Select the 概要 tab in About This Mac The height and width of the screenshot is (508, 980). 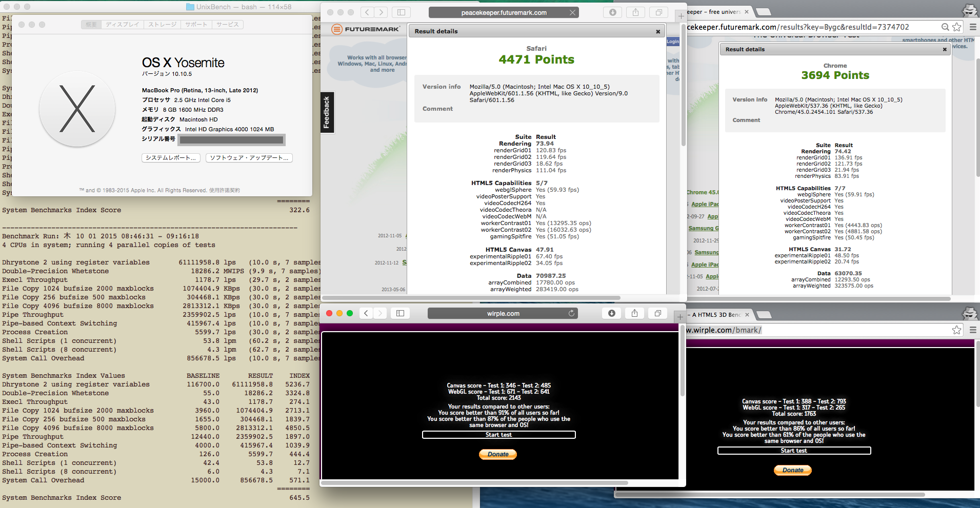[91, 25]
